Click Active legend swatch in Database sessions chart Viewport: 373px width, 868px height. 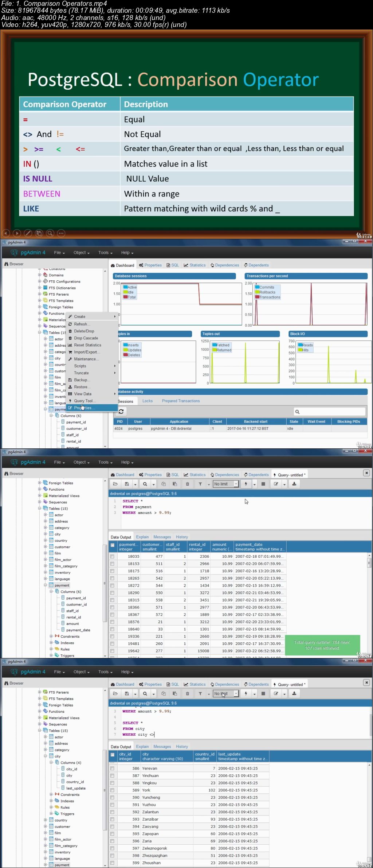click(x=125, y=287)
